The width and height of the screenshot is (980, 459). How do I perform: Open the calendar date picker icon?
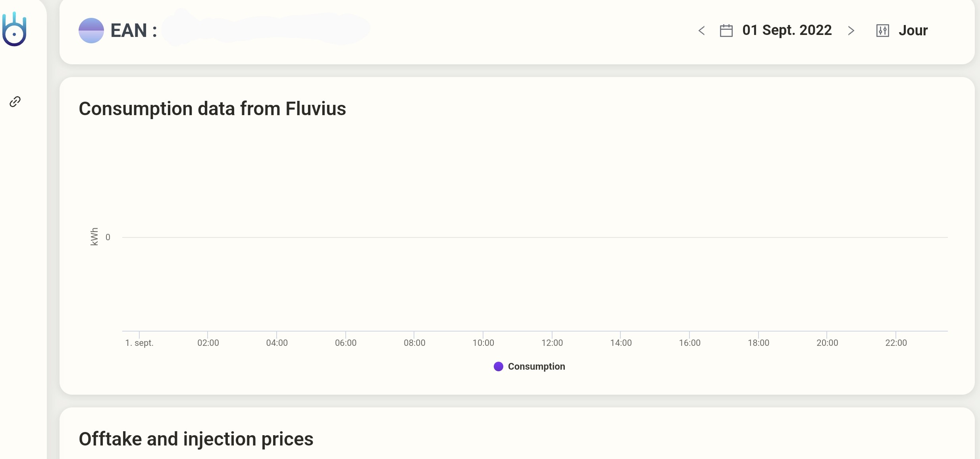[x=726, y=31]
